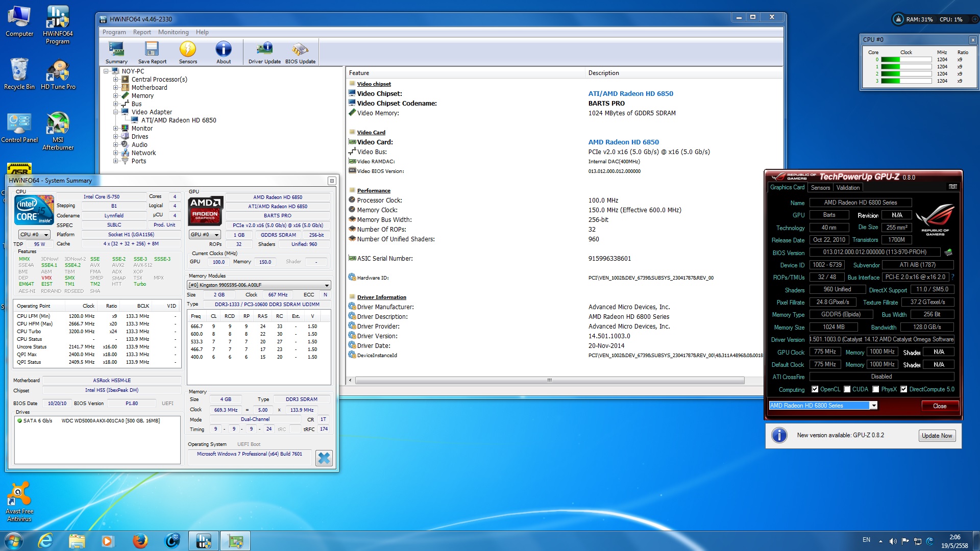Screen dimensions: 980x551
Task: Open the Sensors lightning icon
Action: tap(188, 52)
